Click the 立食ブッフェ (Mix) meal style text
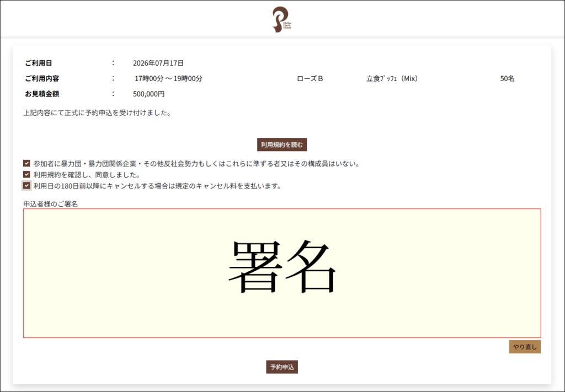 [392, 79]
